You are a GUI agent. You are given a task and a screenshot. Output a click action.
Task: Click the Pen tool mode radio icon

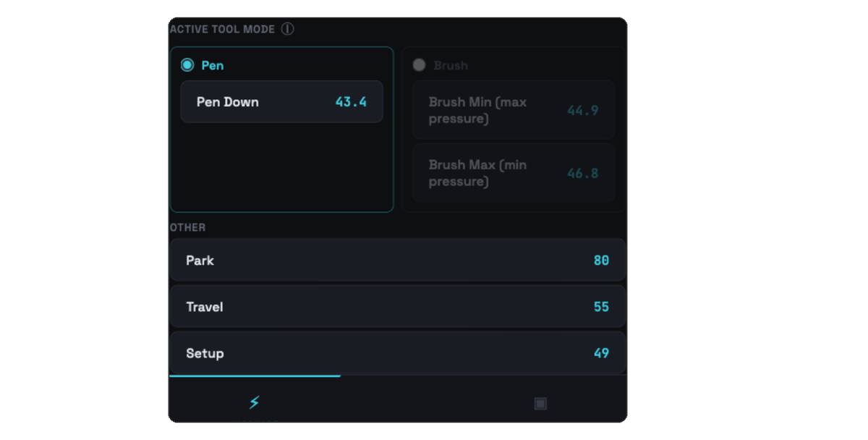(187, 64)
